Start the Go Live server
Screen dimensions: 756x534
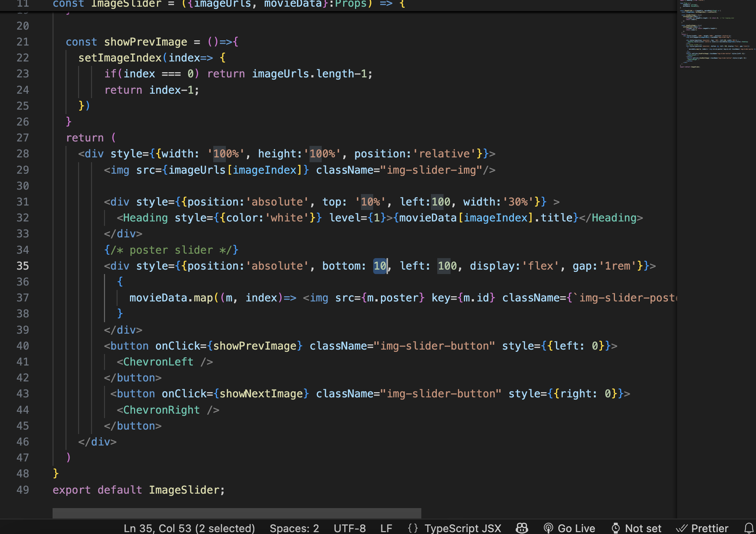569,528
